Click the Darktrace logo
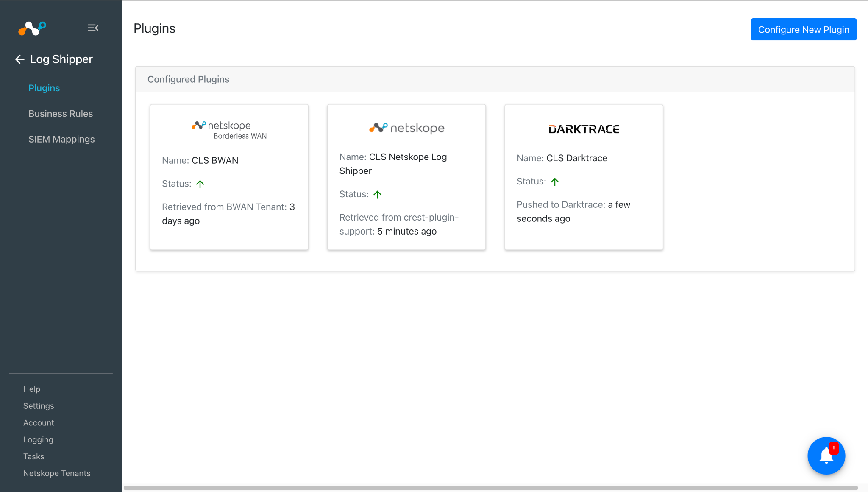The image size is (868, 492). pyautogui.click(x=584, y=129)
